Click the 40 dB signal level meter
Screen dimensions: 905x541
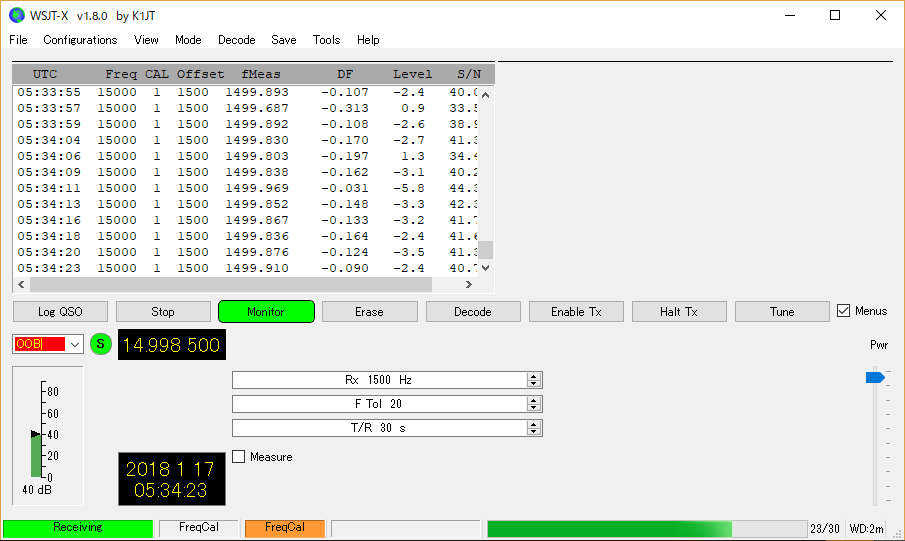tap(48, 435)
